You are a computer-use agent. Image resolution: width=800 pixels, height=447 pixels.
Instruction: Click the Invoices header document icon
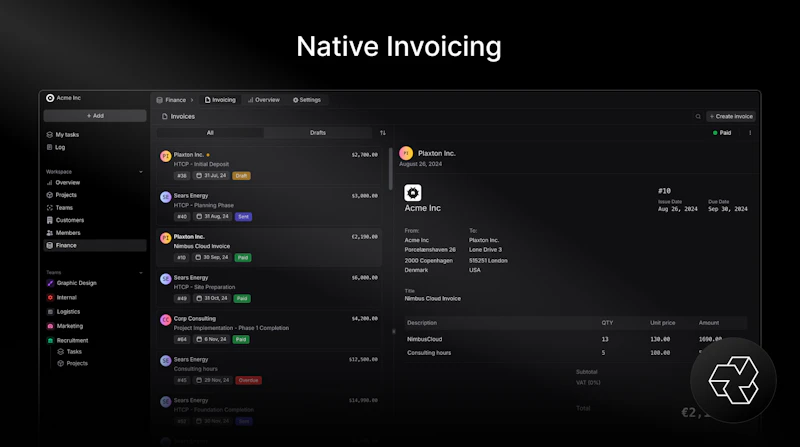(x=165, y=116)
